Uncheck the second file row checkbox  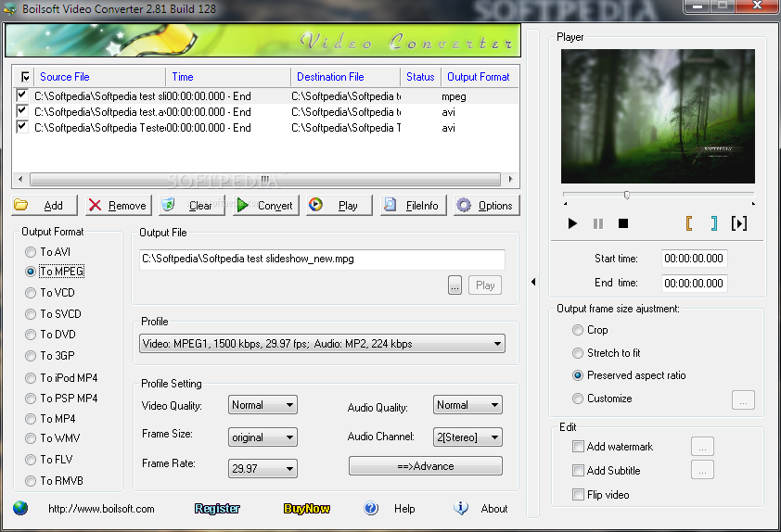coord(21,110)
